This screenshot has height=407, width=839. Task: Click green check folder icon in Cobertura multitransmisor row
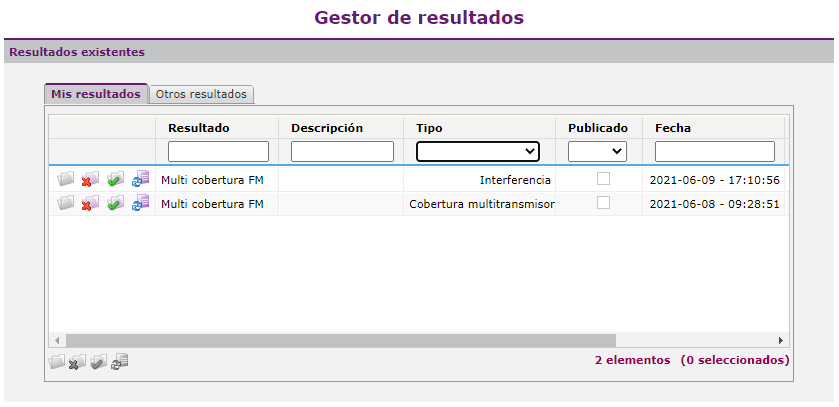[x=115, y=203]
